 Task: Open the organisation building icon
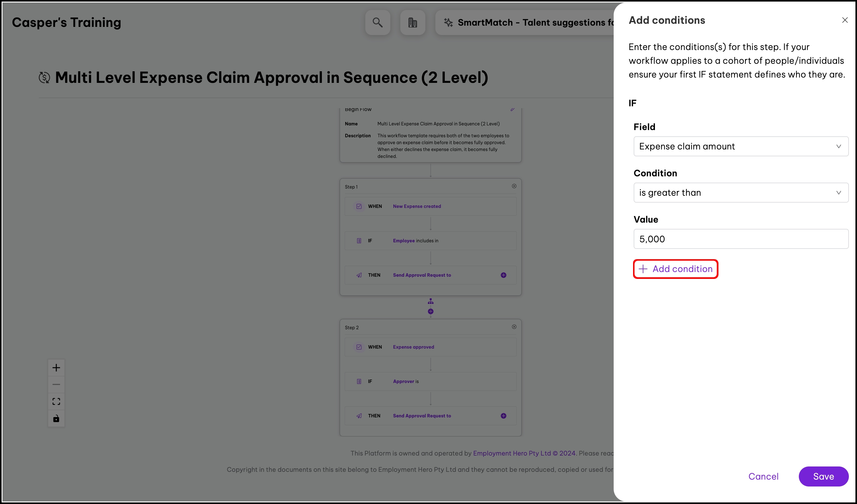pyautogui.click(x=413, y=23)
